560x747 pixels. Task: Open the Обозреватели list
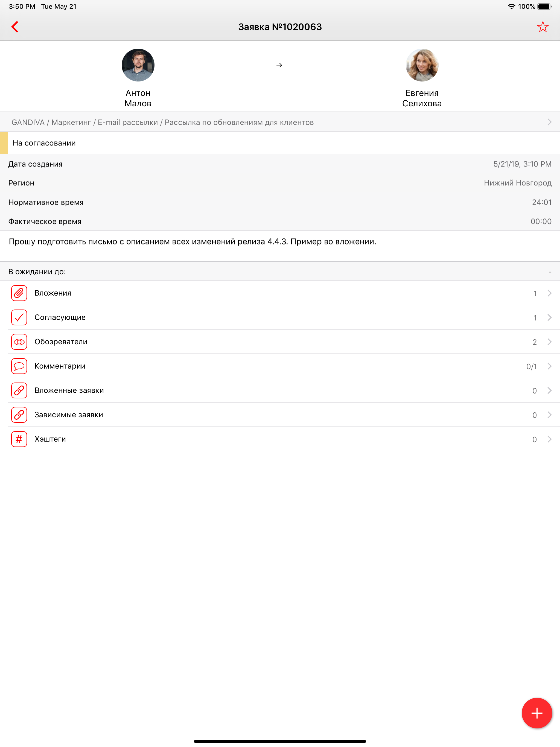280,342
